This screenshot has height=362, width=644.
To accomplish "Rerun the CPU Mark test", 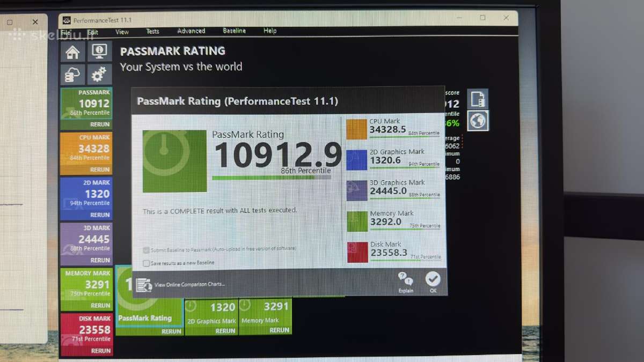I will [x=100, y=169].
